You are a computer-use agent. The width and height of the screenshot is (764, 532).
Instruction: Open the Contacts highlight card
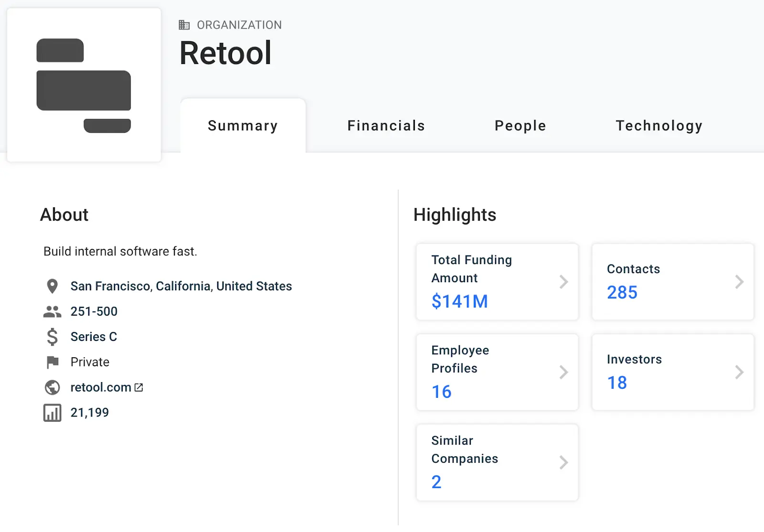tap(673, 282)
